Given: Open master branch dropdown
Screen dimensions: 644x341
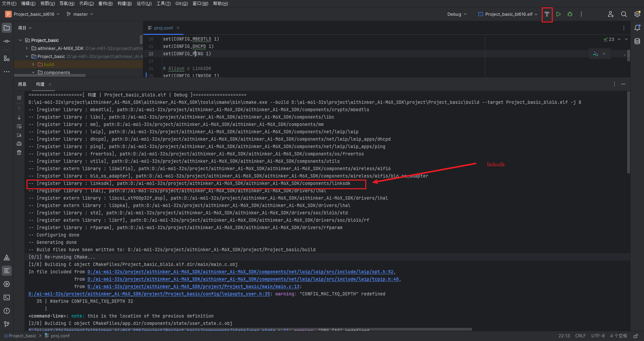Looking at the screenshot, I should tap(80, 14).
